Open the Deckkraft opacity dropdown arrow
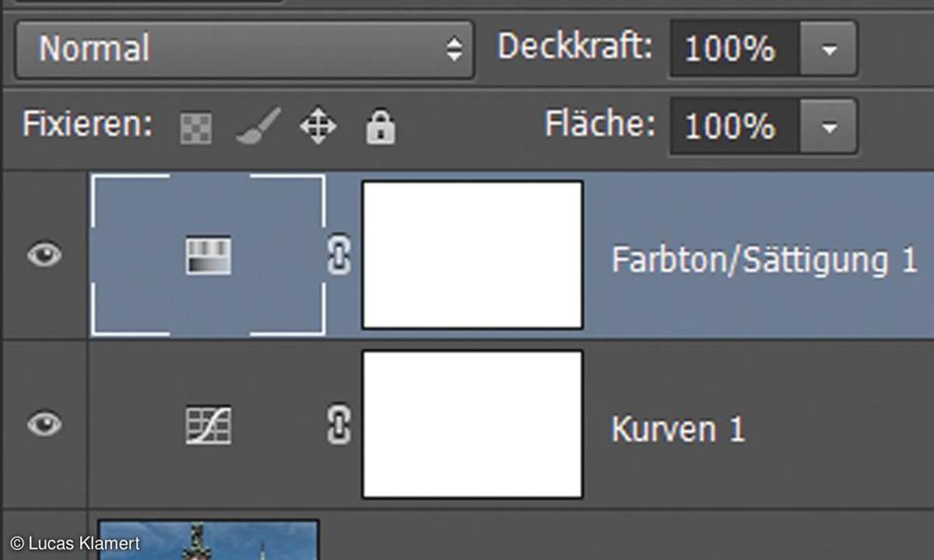 pos(828,50)
